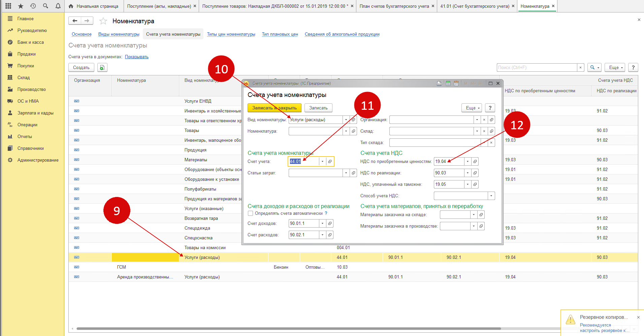Expand Способ учета НДС dropdown
This screenshot has height=336, width=644.
point(491,196)
